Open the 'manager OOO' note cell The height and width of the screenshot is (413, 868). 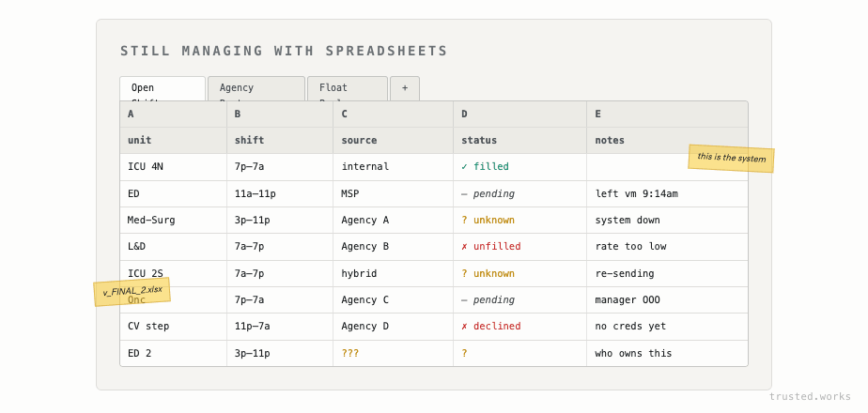coord(667,299)
